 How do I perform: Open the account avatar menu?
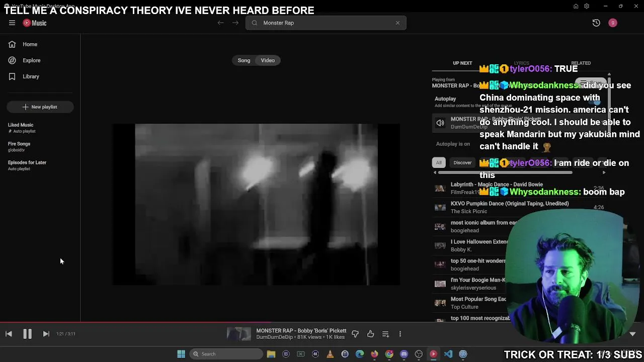(612, 23)
